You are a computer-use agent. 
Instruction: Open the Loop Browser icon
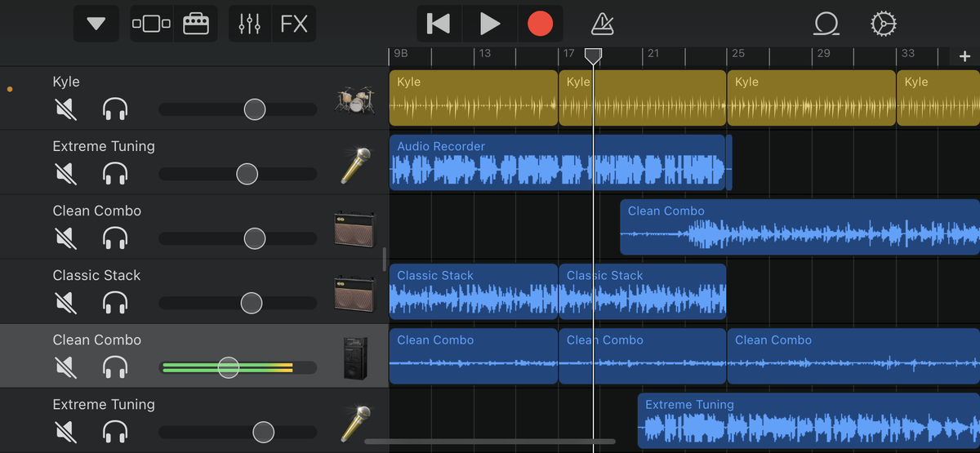(x=826, y=24)
